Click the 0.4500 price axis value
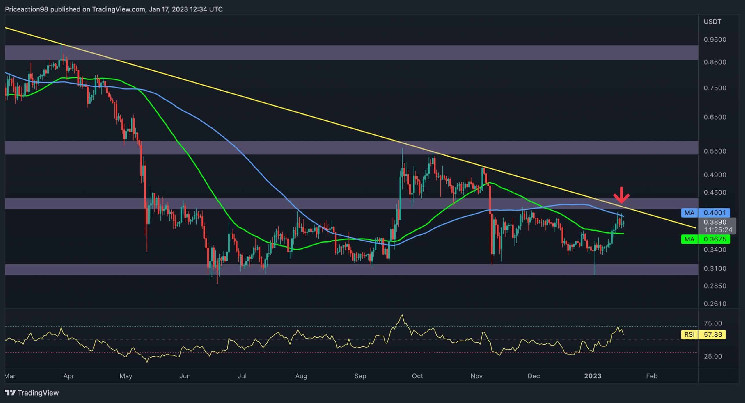This screenshot has height=403, width=745. [x=715, y=192]
